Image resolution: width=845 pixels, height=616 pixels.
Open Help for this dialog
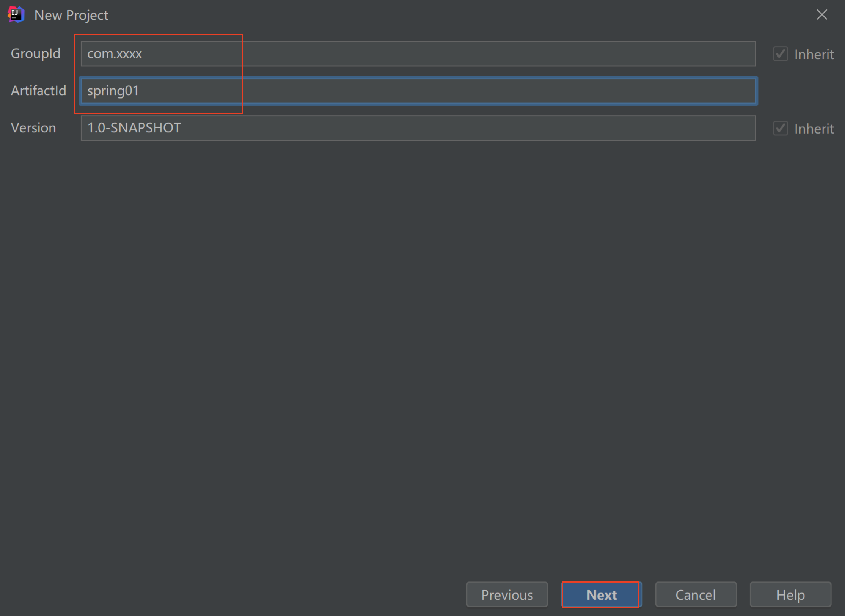coord(790,595)
